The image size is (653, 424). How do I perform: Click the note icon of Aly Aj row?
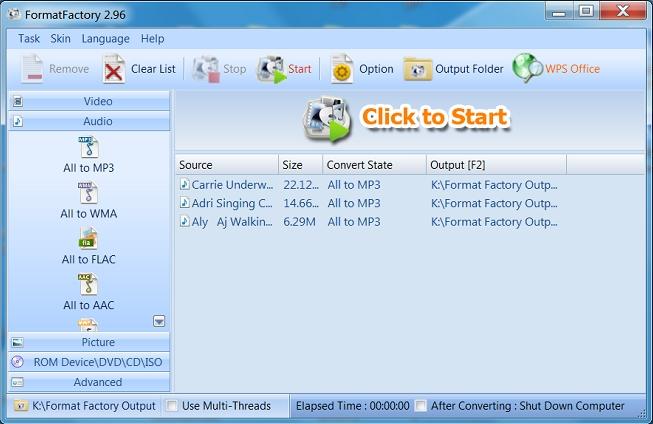point(184,221)
